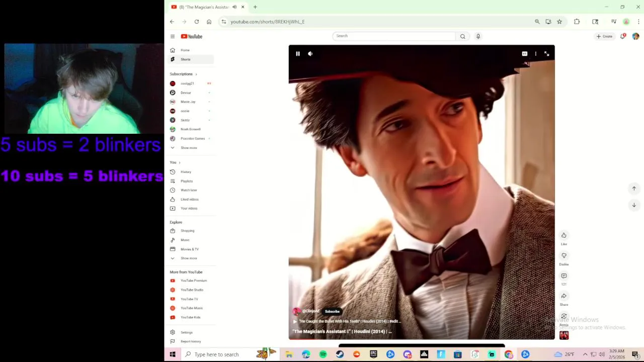Open Report history in sidebar

pyautogui.click(x=191, y=341)
